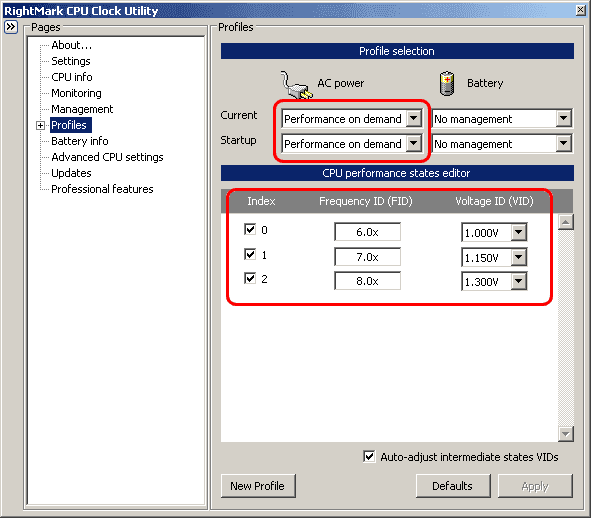Open Startup AC power profile dropdown
591x518 pixels.
[414, 144]
